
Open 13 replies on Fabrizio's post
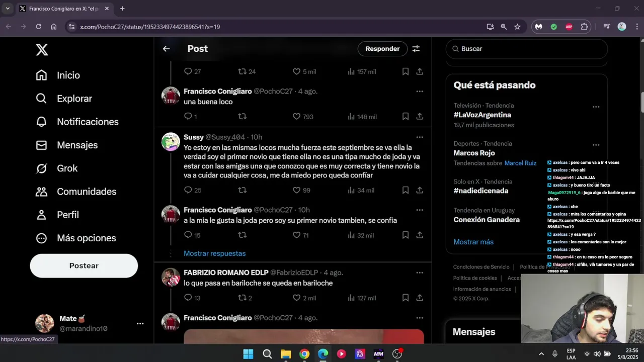pyautogui.click(x=192, y=298)
